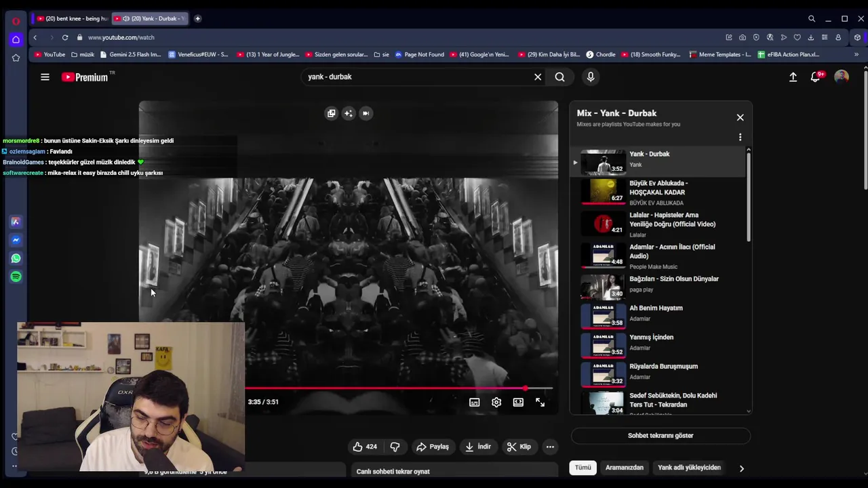Select Yank adlı yükleyiciden filter chip

[689, 468]
